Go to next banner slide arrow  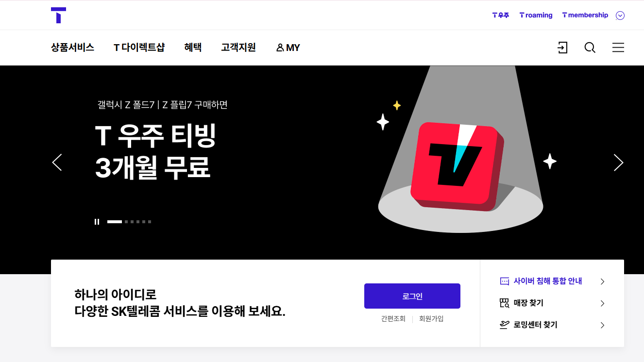tap(618, 163)
